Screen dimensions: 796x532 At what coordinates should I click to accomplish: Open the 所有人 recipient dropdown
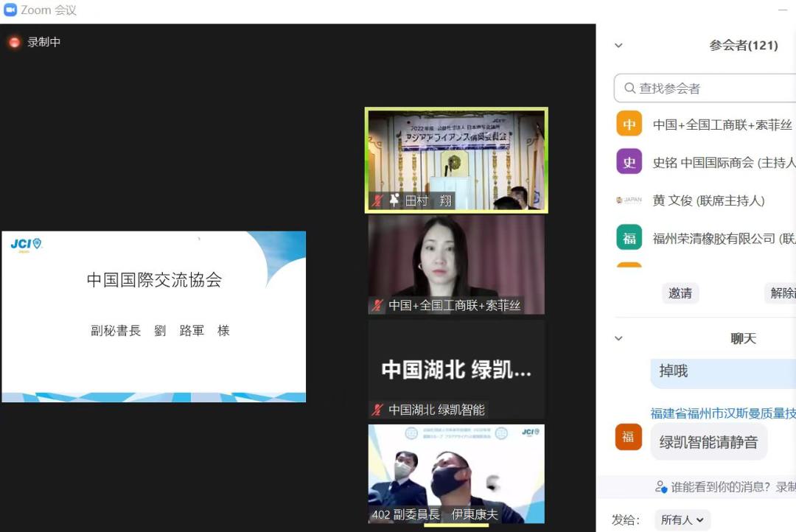(x=682, y=519)
